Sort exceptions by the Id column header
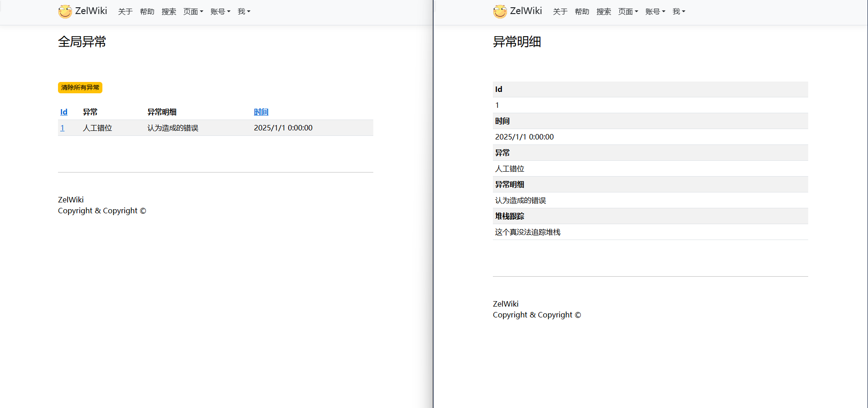The width and height of the screenshot is (868, 408). coord(64,112)
